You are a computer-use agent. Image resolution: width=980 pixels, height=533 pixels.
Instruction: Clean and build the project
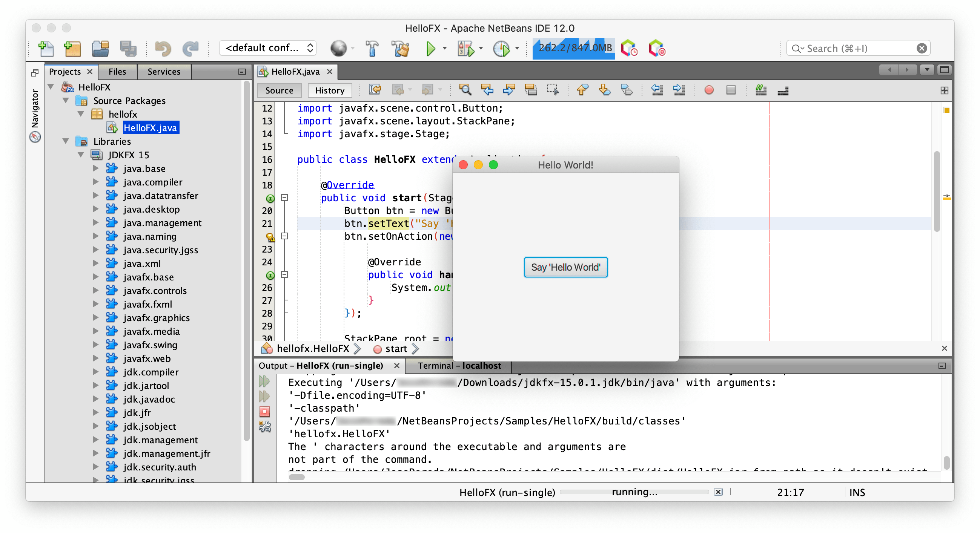[x=401, y=48]
